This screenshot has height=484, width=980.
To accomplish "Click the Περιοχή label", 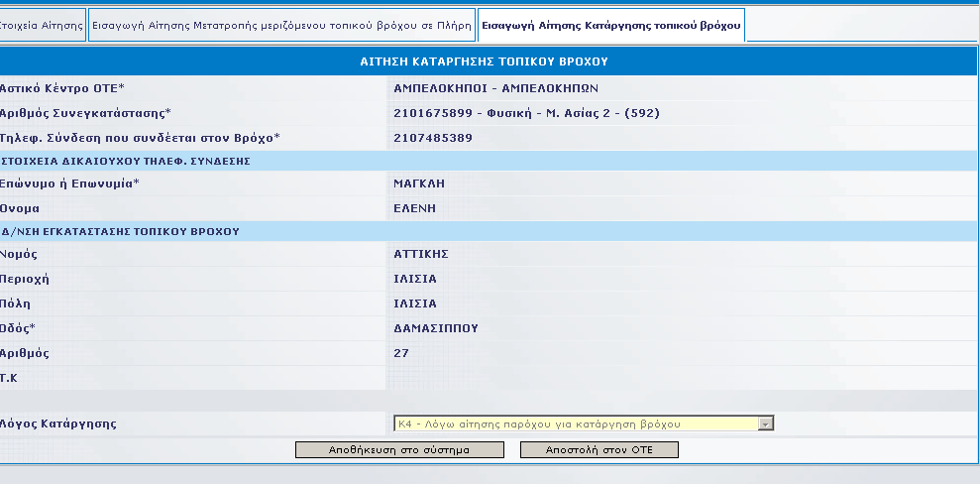I will 25,279.
